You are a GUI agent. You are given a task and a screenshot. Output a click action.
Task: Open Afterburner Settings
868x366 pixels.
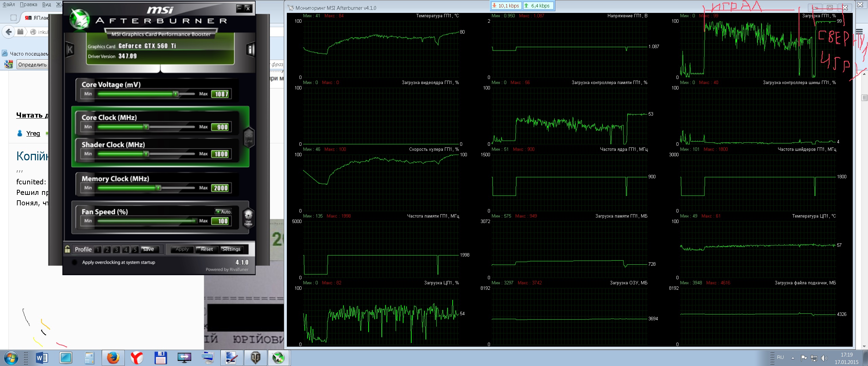(x=231, y=249)
